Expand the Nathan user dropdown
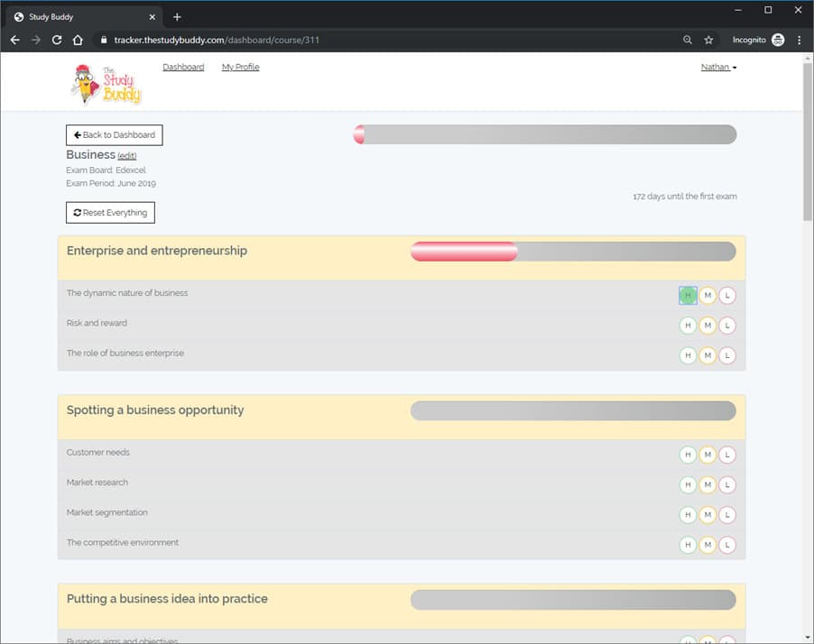The height and width of the screenshot is (644, 814). click(718, 68)
